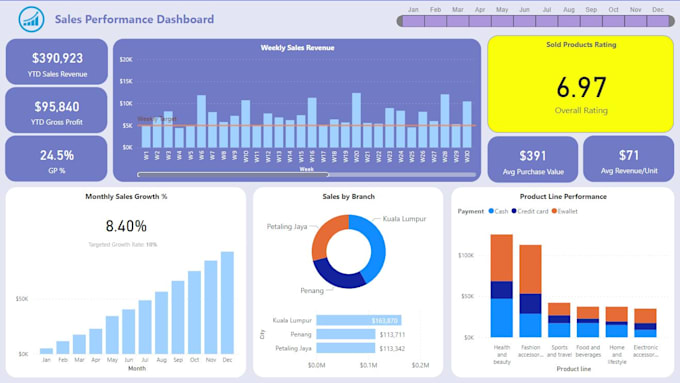Click the W10 bar in weekly chart

tap(245, 124)
